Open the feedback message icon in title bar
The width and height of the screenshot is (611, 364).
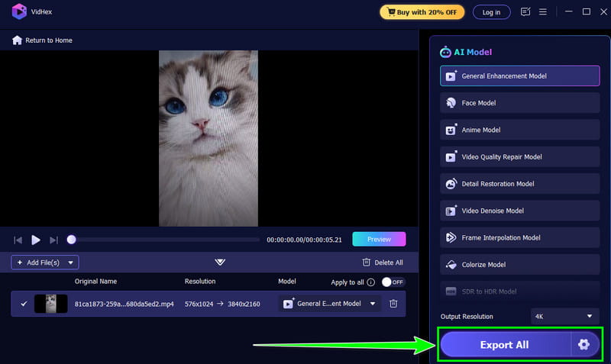tap(525, 12)
